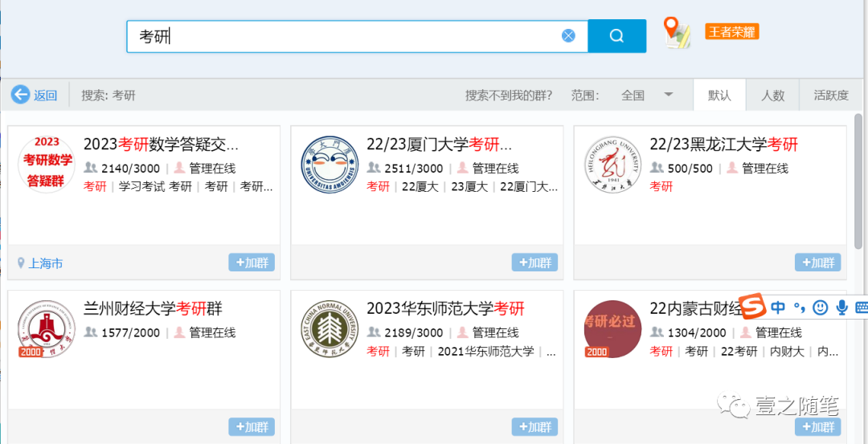This screenshot has width=868, height=444.
Task: Click the 22厦大 tag
Action: [x=420, y=187]
